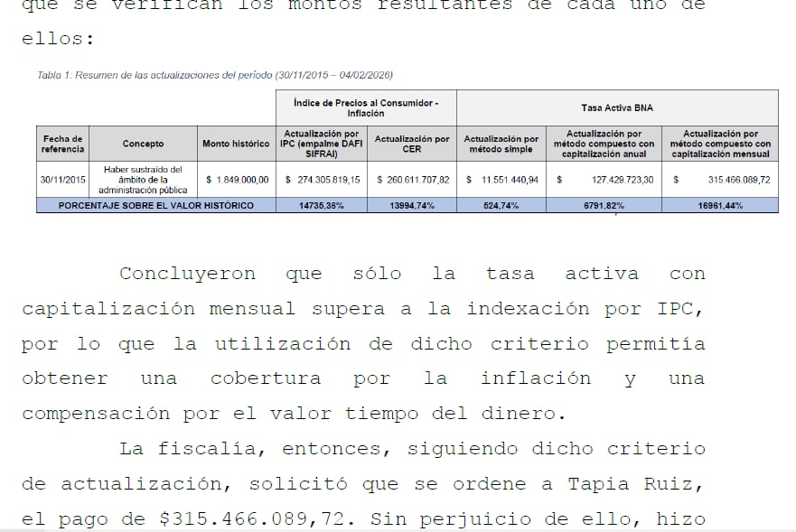796x532 pixels.
Task: Click the word 'IPC,' in the paragraph
Action: click(680, 309)
